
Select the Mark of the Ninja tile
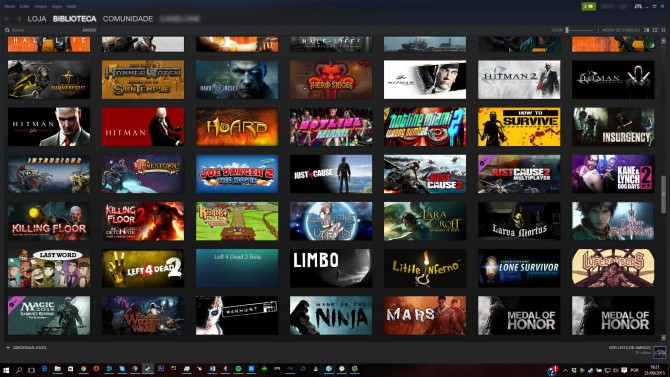click(x=331, y=315)
